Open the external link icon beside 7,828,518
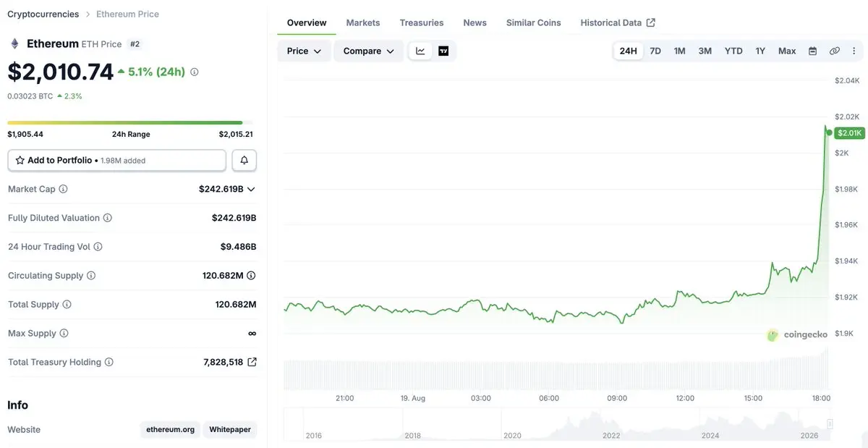 pyautogui.click(x=252, y=362)
